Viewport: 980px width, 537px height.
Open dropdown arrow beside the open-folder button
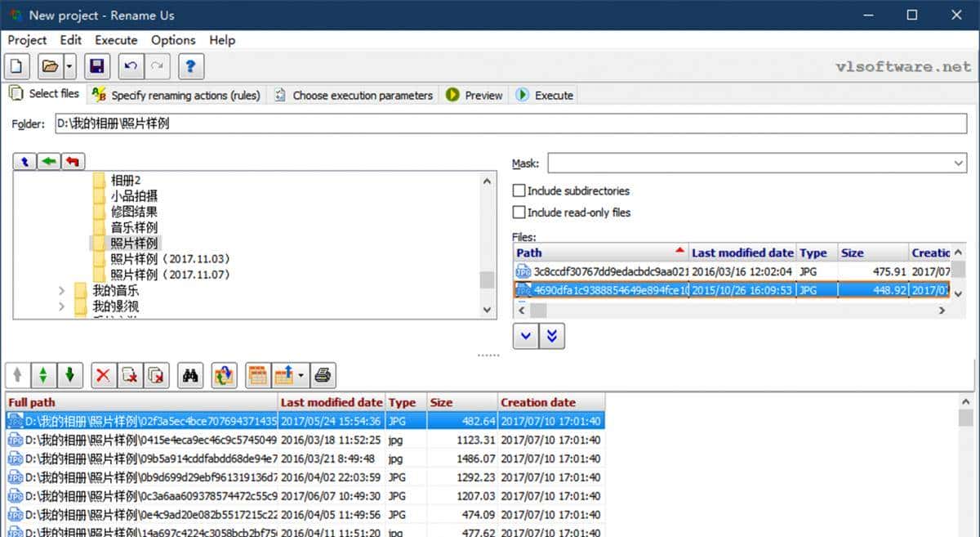point(69,66)
